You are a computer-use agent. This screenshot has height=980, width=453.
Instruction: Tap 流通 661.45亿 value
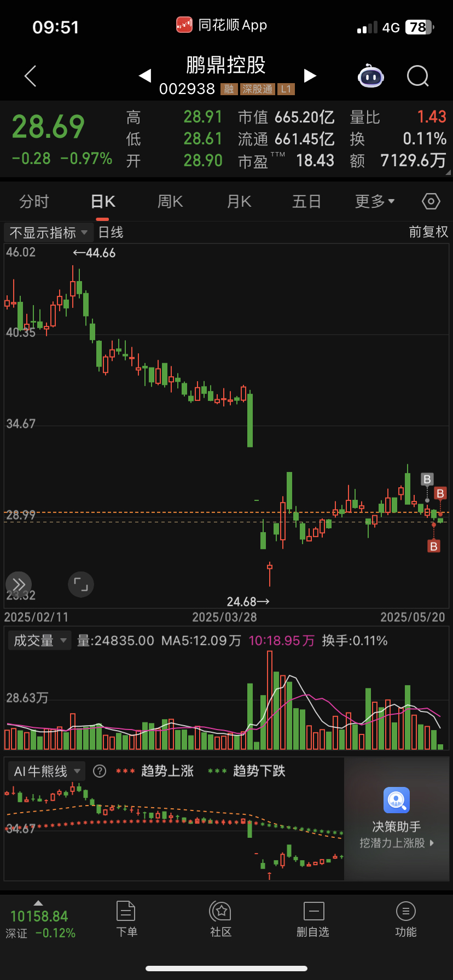(286, 139)
